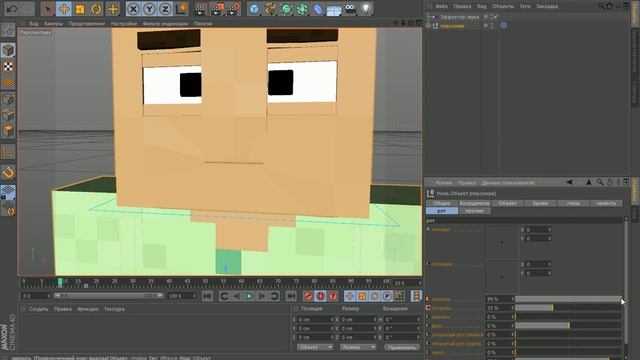Activate the Move tool

tap(64, 9)
